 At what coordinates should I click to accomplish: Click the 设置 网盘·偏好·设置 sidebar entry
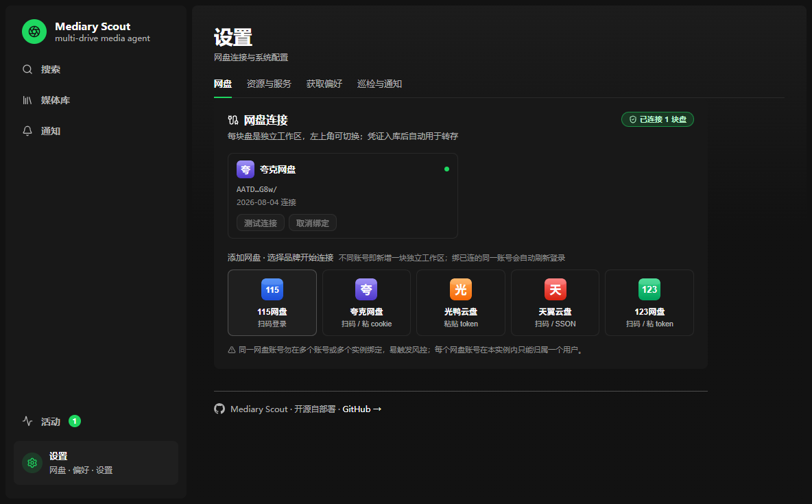pos(96,463)
